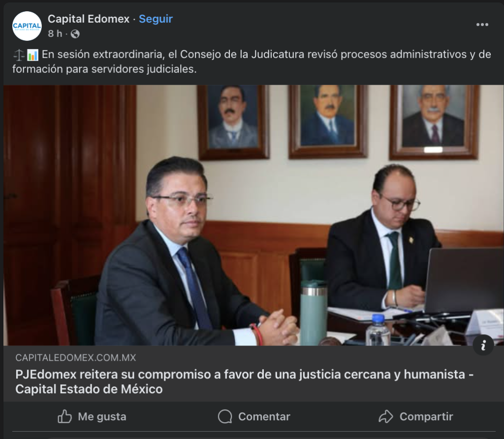The width and height of the screenshot is (504, 439).
Task: Click the bar chart emoji in caption
Action: (32, 55)
